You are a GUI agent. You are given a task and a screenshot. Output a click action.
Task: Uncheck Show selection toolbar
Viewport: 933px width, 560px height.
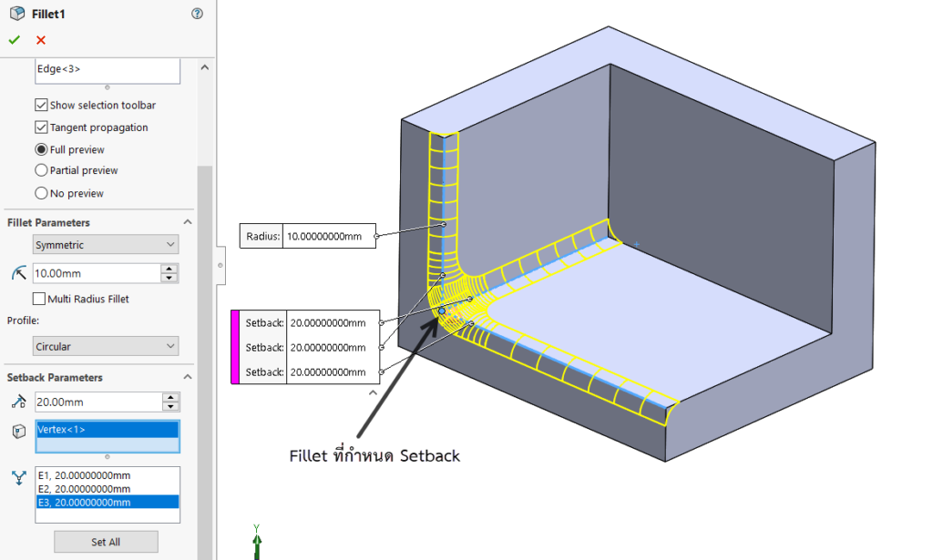pyautogui.click(x=39, y=105)
